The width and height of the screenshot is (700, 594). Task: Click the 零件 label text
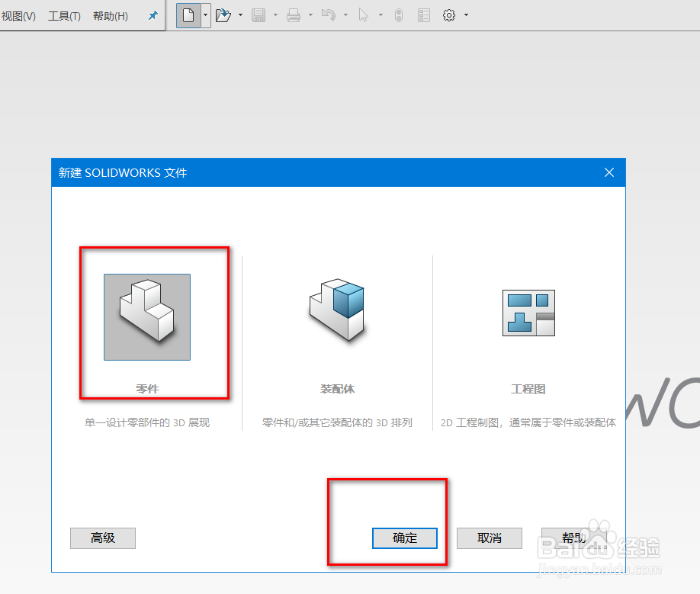(147, 389)
